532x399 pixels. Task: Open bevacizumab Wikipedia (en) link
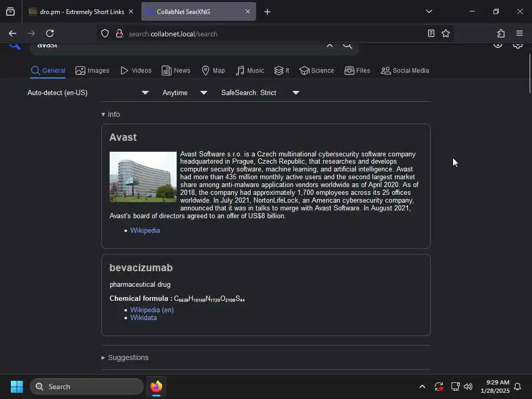pos(152,310)
